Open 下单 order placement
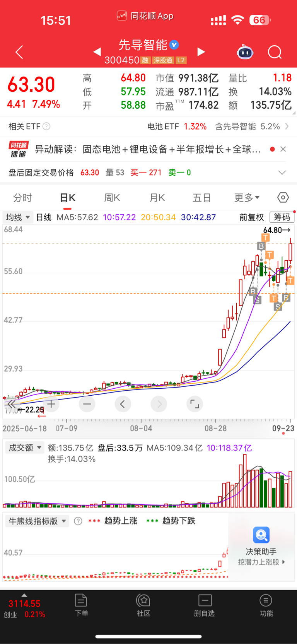Viewport: 297px width, 644px height. (81, 605)
